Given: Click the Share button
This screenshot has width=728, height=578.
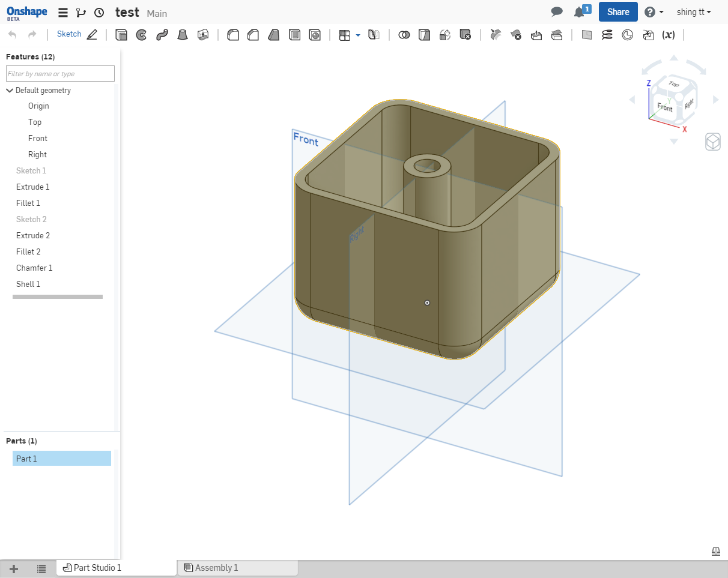Looking at the screenshot, I should [618, 12].
